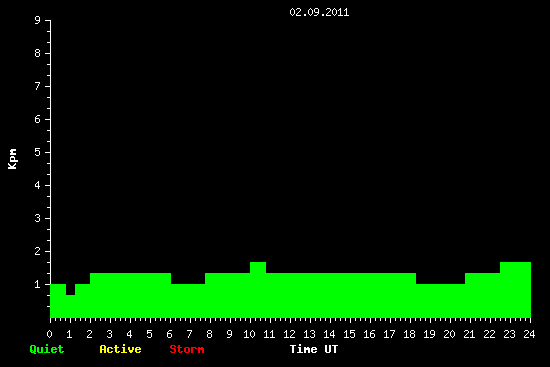Click the green bar at hour 20
Viewport: 550px width, 367px height.
coord(440,301)
